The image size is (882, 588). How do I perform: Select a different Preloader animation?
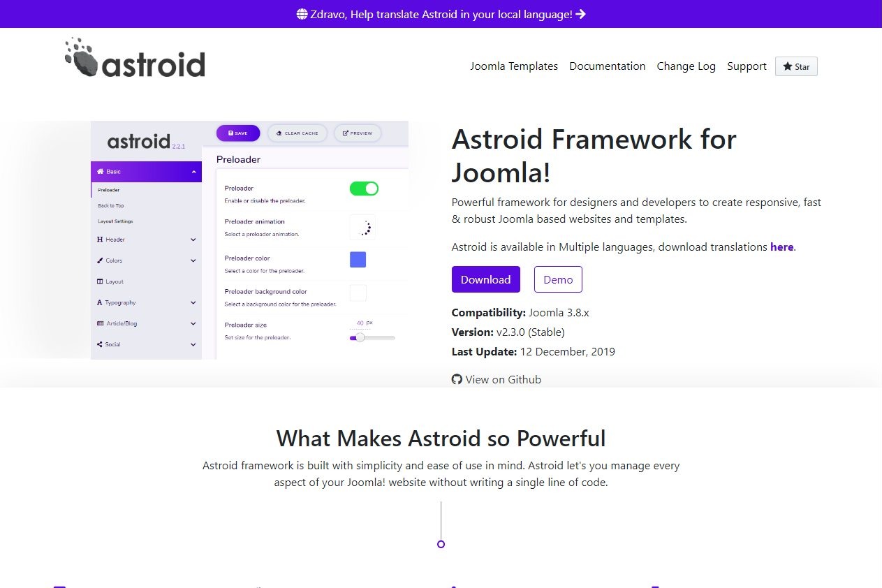point(362,227)
